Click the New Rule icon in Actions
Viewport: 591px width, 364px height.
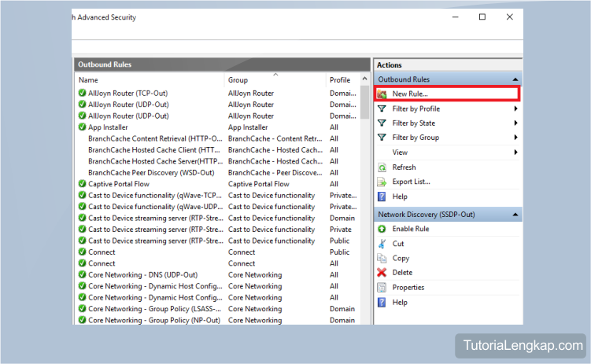(382, 94)
